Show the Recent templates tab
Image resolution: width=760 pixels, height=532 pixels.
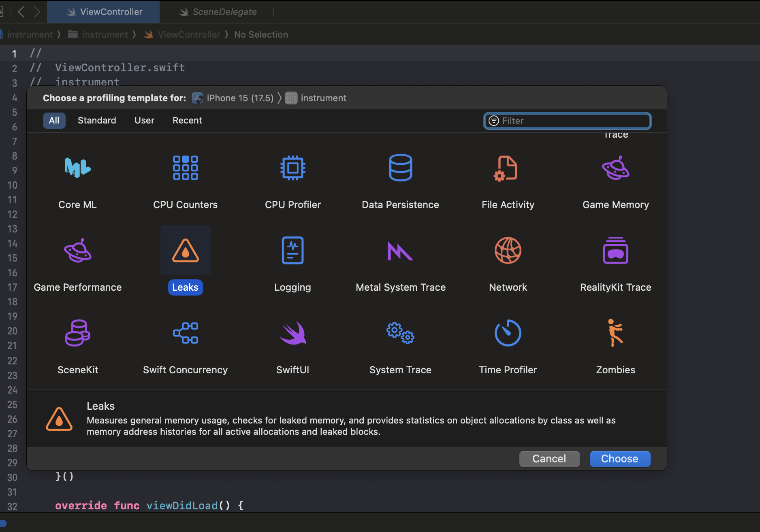(187, 120)
